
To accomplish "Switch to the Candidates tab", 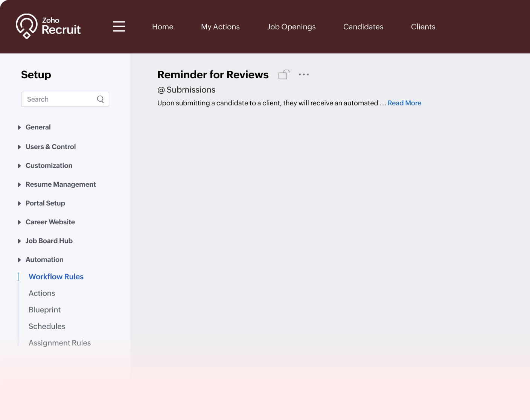I will coord(363,27).
